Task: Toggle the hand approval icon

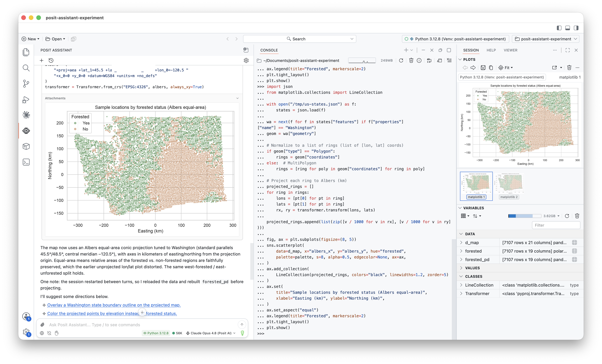Action: pyautogui.click(x=57, y=333)
